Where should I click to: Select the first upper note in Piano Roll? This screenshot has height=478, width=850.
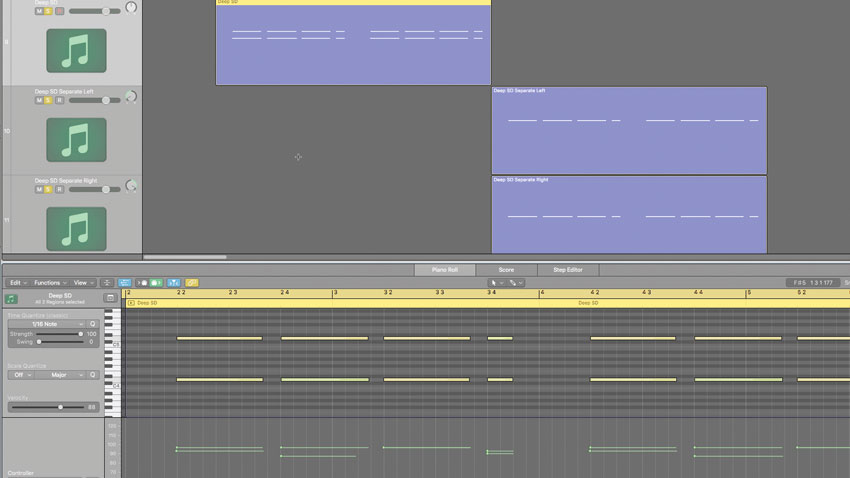[220, 338]
